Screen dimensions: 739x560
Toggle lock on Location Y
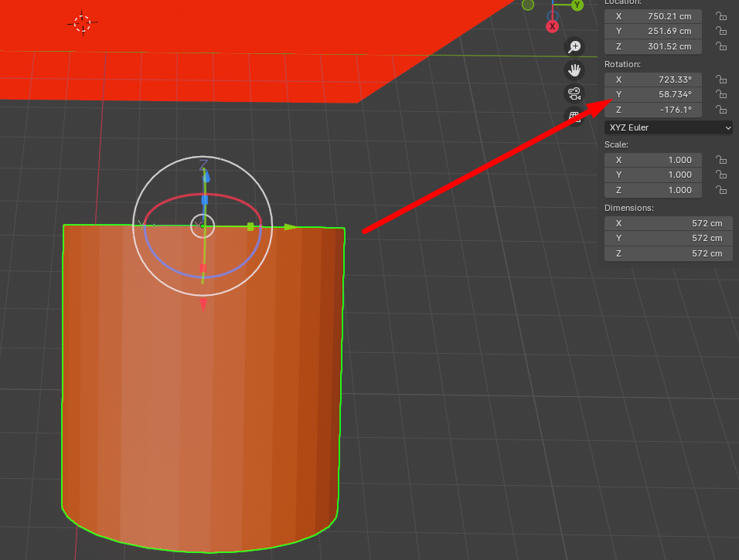[721, 31]
